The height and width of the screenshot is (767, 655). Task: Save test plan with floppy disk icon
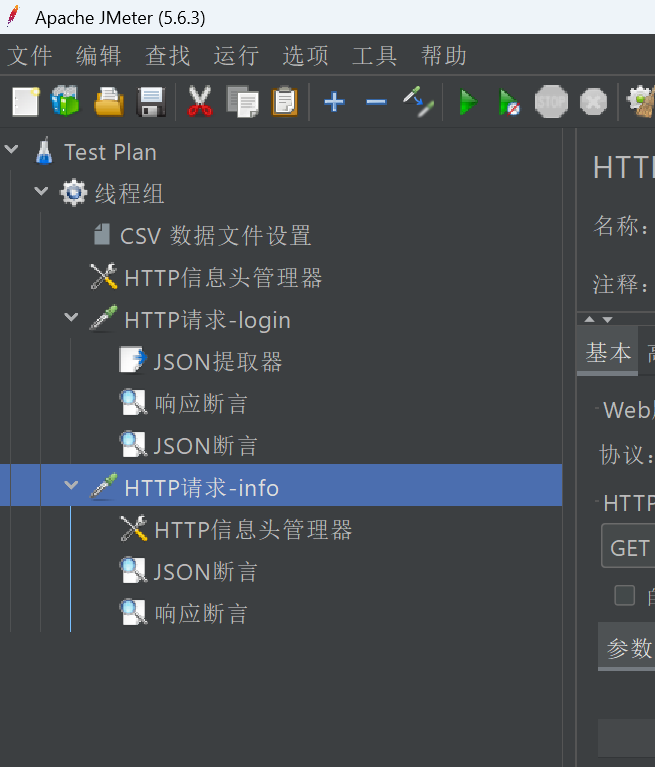tap(151, 102)
